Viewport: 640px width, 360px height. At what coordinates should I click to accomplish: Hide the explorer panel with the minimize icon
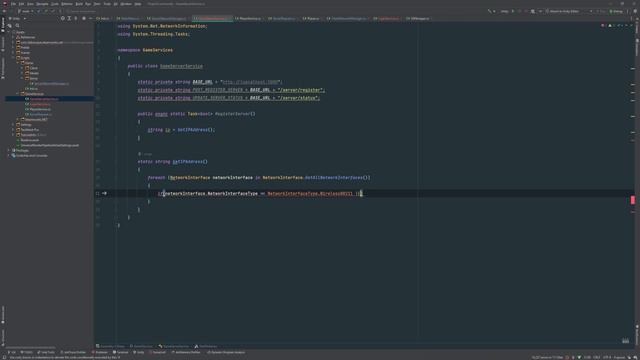pos(90,18)
